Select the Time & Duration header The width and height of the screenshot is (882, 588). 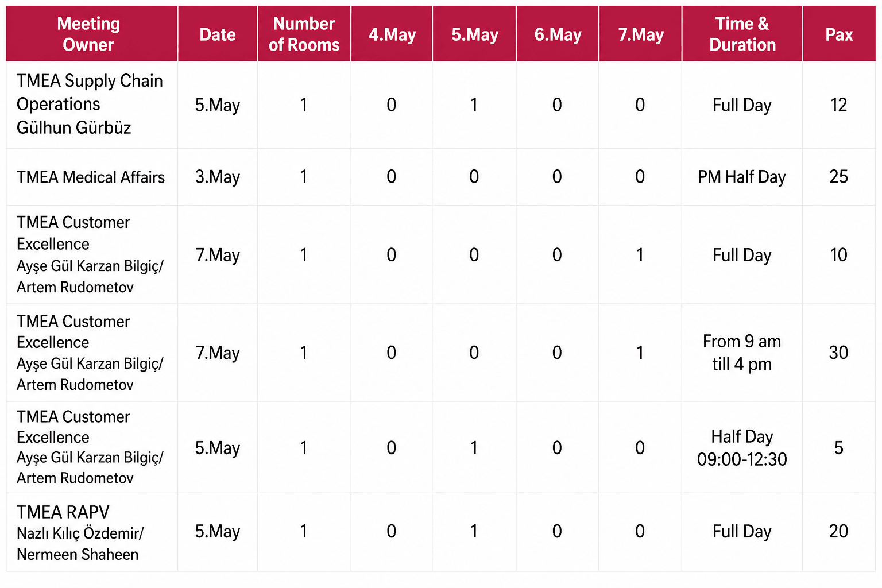pyautogui.click(x=742, y=34)
